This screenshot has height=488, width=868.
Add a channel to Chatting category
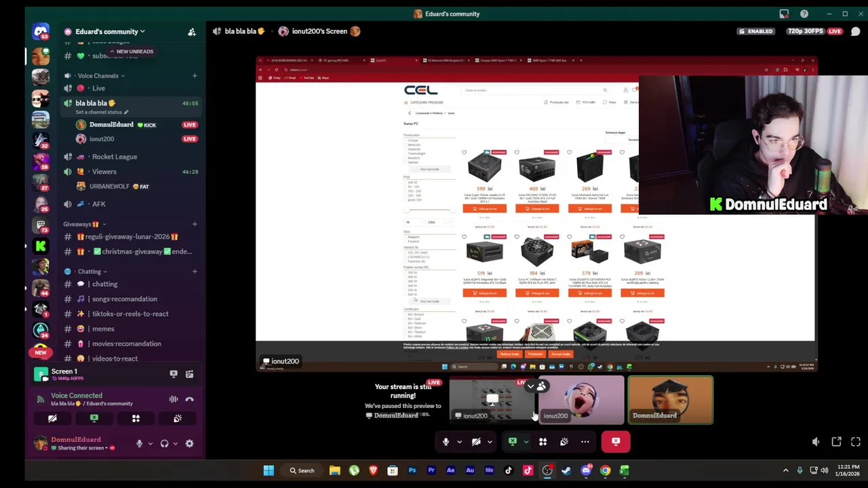coord(195,272)
